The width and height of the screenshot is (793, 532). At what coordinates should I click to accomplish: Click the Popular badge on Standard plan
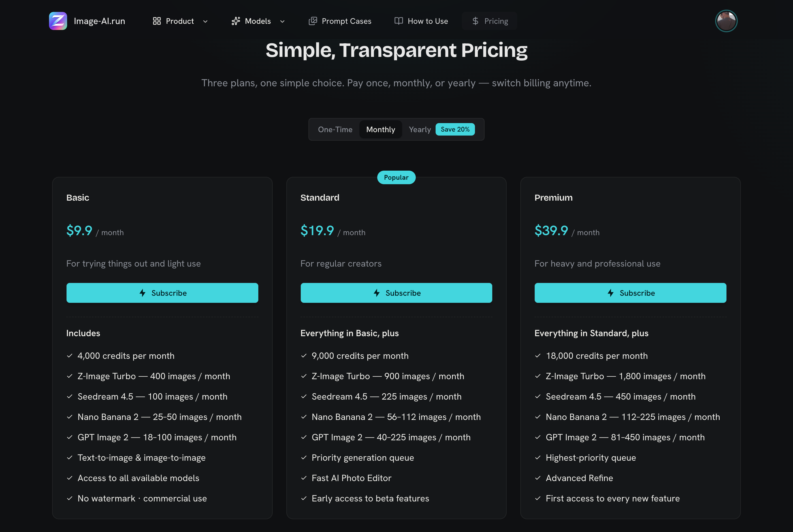point(396,177)
